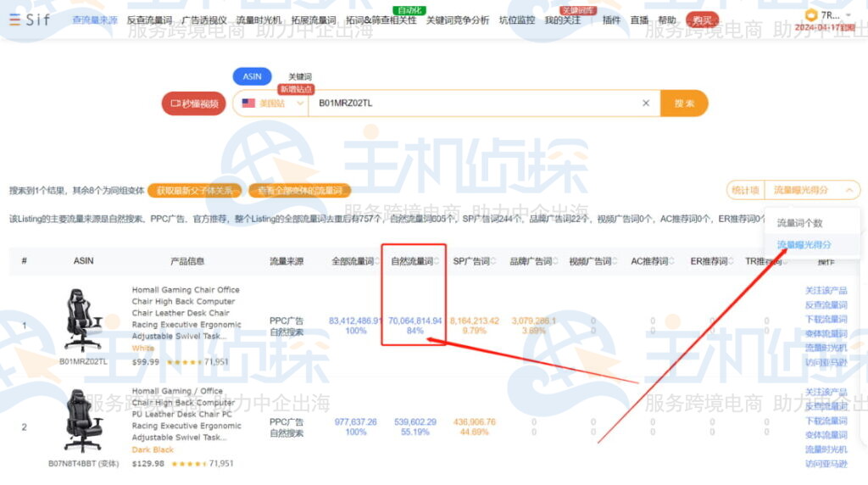The image size is (868, 485).
Task: Click 获取最新父子体关系 button
Action: click(x=195, y=191)
